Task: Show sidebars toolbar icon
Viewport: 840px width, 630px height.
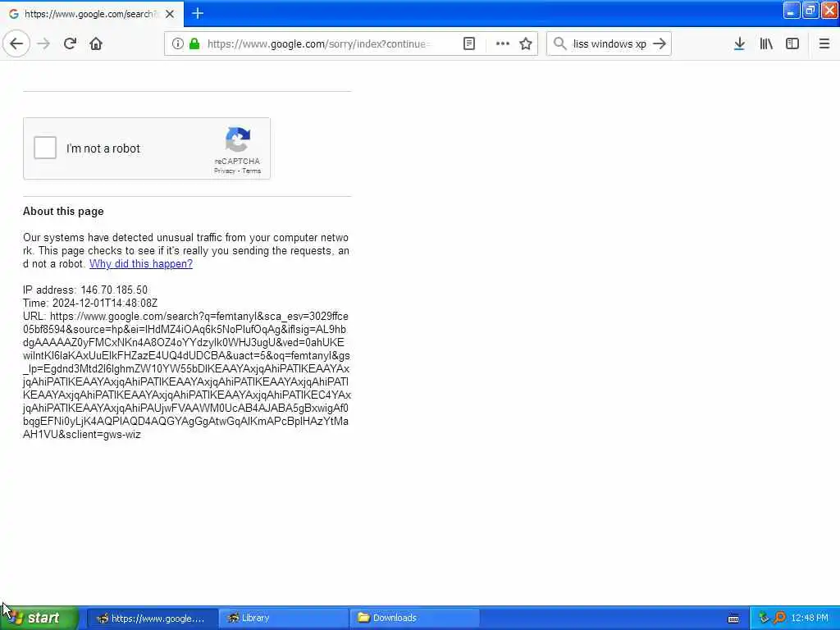Action: point(792,44)
